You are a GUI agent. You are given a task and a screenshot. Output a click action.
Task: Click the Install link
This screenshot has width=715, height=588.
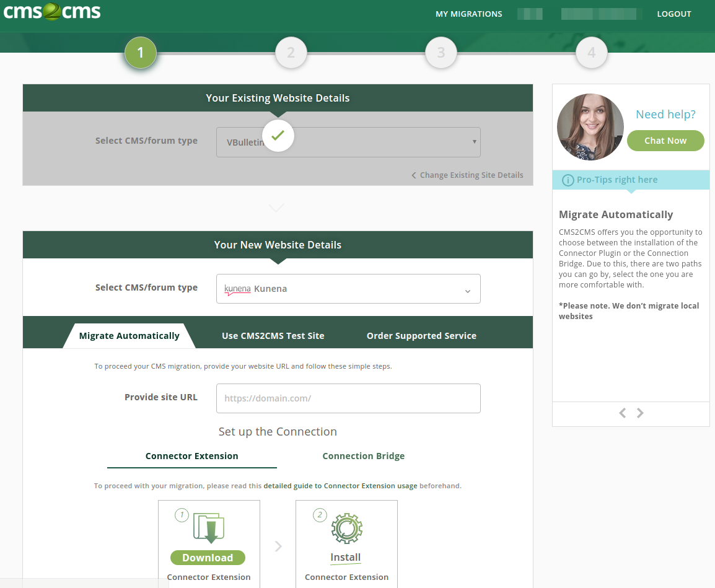[346, 558]
